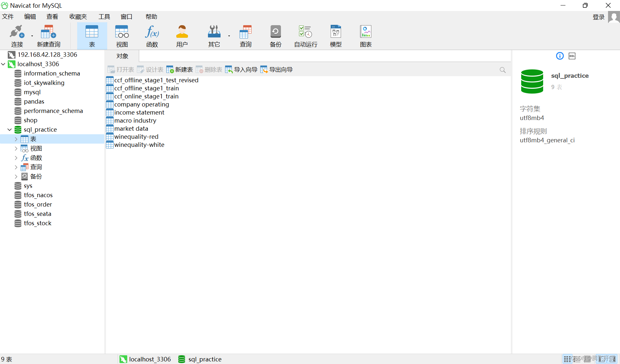Click the 导入向导 button
The image size is (620, 364).
pyautogui.click(x=241, y=70)
